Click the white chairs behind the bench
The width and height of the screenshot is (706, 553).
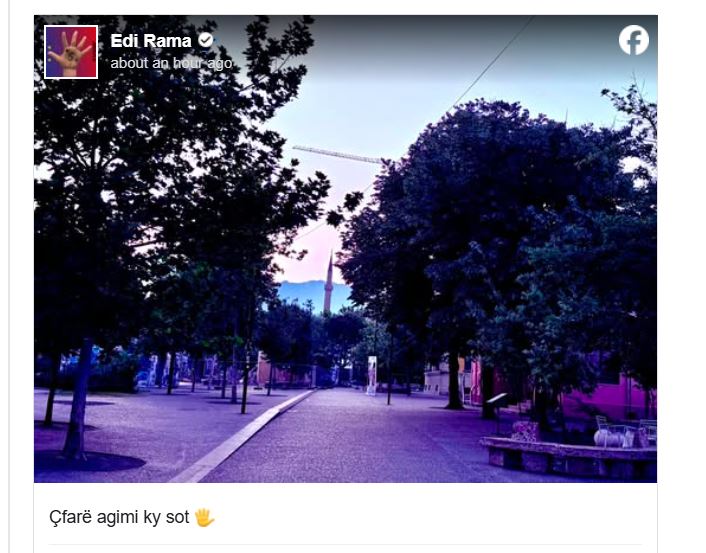click(626, 431)
